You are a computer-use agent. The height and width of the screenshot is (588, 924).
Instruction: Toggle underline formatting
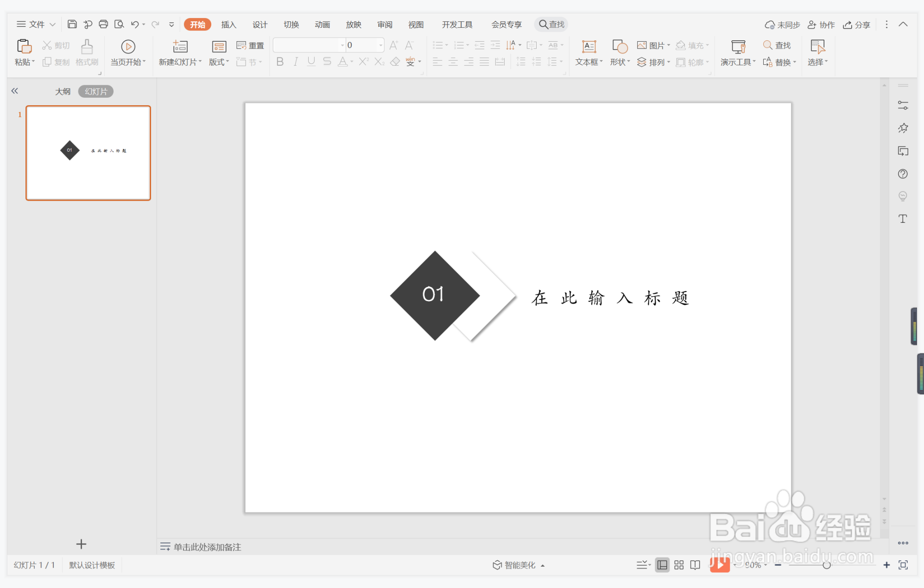click(x=310, y=62)
